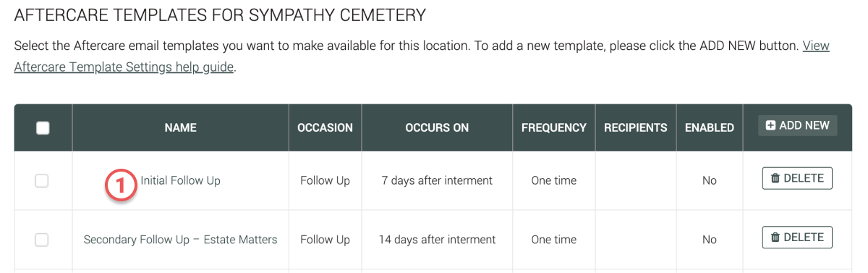Click the ENABLED column header

710,127
